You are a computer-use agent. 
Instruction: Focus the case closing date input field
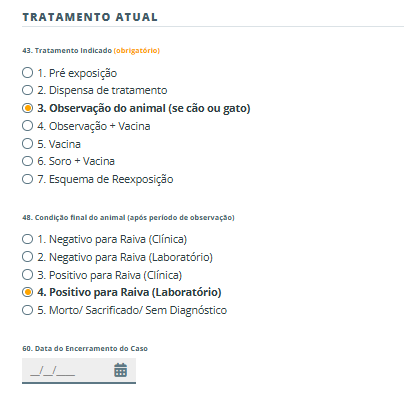(x=79, y=371)
